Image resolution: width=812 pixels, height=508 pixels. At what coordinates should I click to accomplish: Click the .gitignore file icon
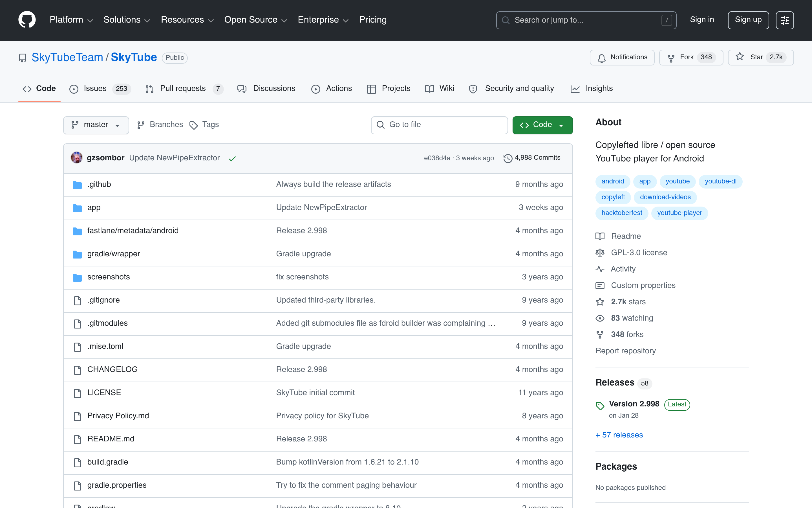[x=78, y=301]
